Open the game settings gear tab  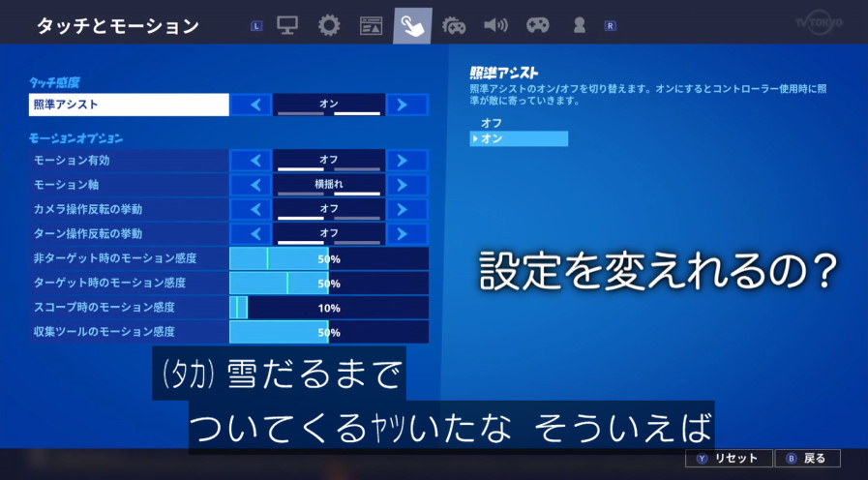[x=329, y=25]
